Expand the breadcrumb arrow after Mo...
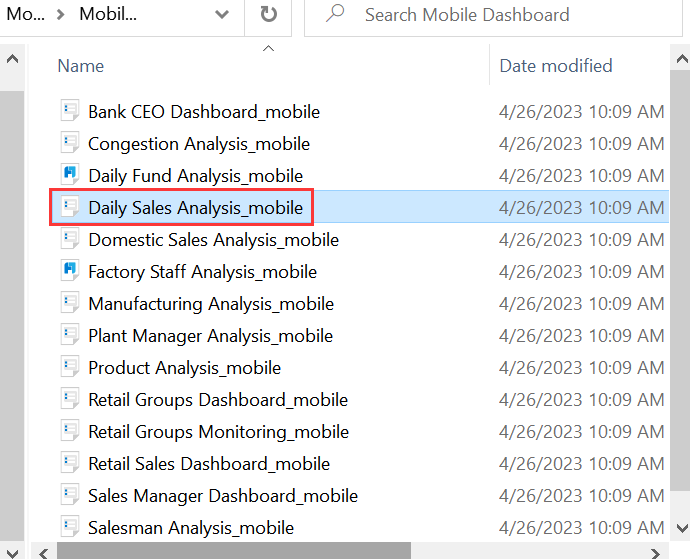The width and height of the screenshot is (690, 559). click(61, 15)
